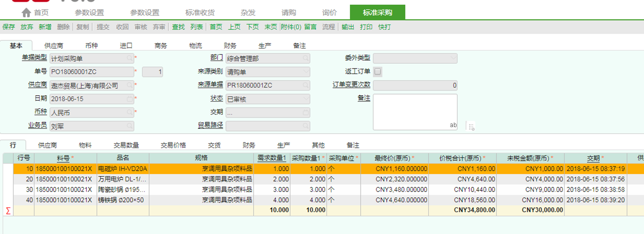Open the 交易价格 line tab

point(173,145)
